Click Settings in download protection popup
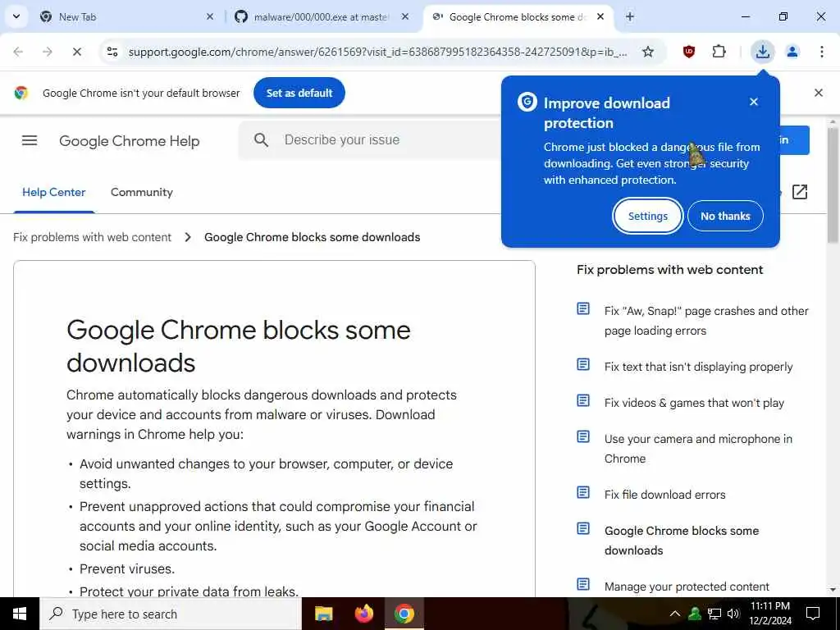The image size is (840, 630). (x=648, y=216)
